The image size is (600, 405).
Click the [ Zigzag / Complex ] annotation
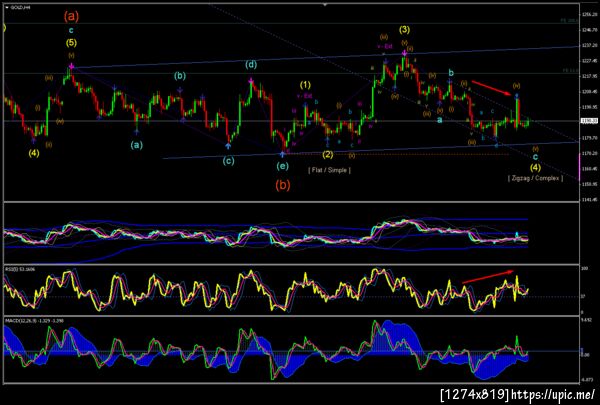tap(535, 178)
